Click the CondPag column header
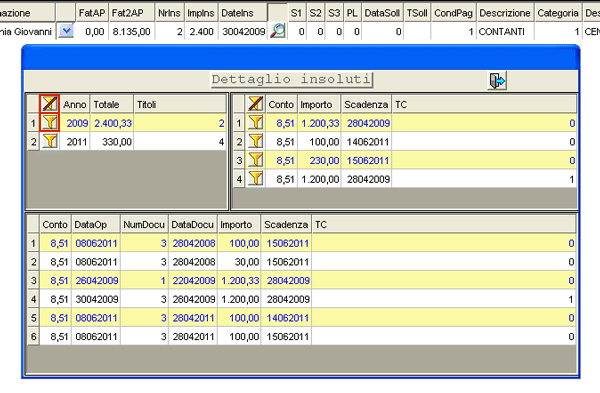This screenshot has width=600, height=393. point(453,13)
